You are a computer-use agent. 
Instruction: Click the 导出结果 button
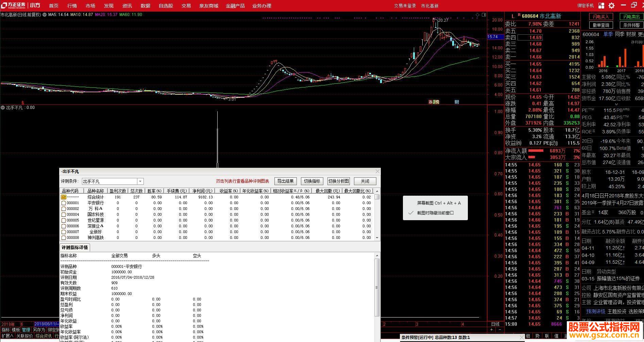pos(285,181)
